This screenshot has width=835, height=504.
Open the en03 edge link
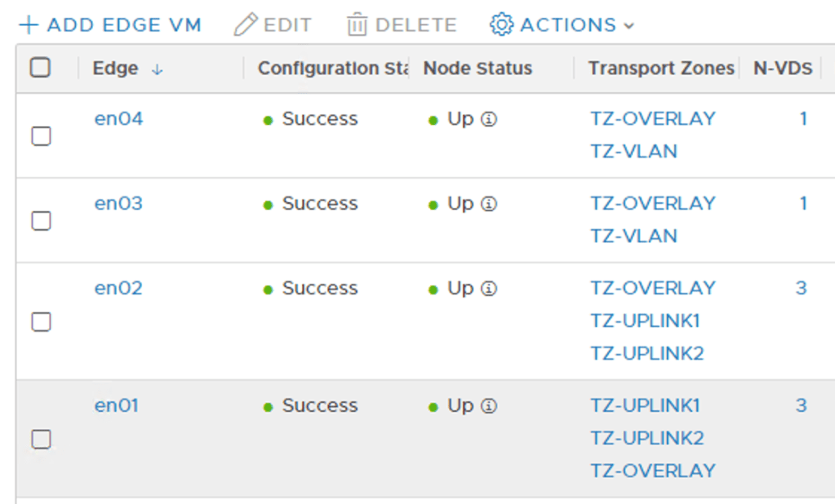[118, 203]
